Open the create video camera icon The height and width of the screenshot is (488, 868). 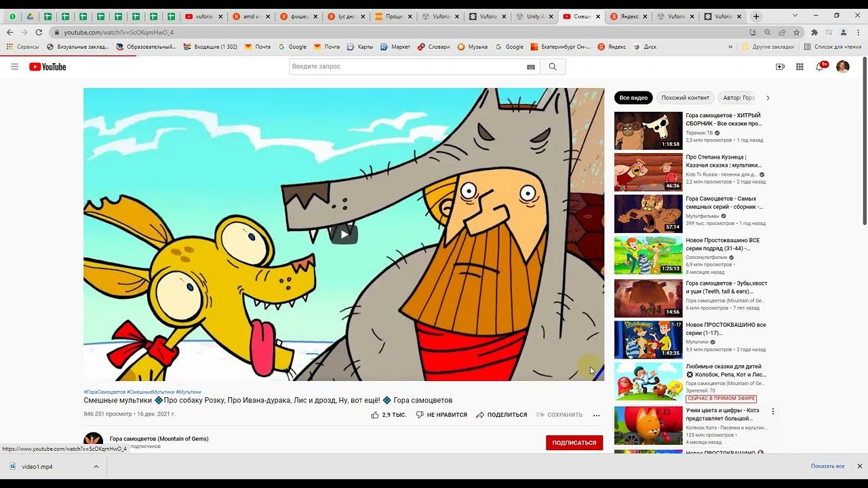tap(780, 66)
